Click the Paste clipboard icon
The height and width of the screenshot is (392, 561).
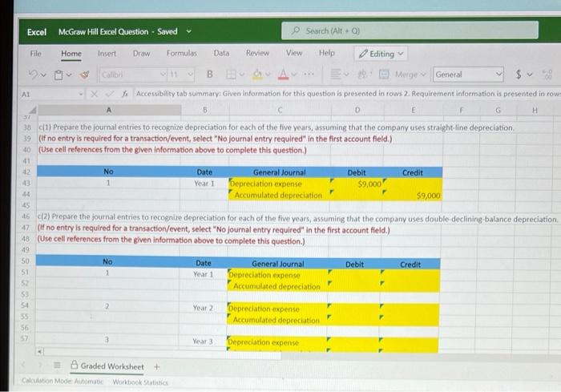click(x=59, y=75)
